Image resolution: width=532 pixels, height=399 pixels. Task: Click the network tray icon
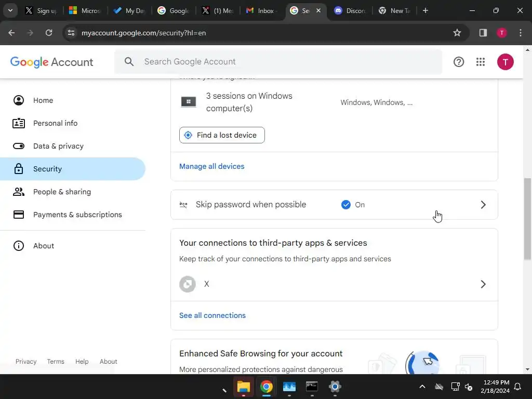[455, 387]
